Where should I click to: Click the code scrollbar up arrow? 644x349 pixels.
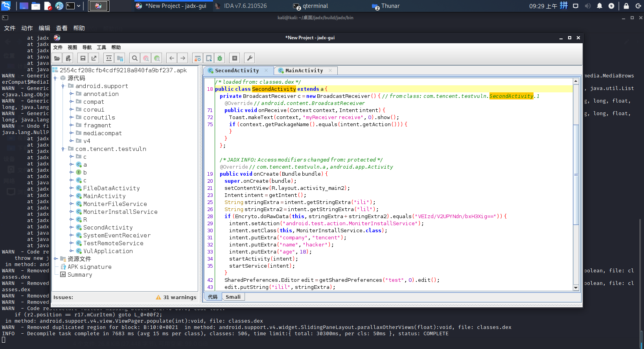pos(576,81)
